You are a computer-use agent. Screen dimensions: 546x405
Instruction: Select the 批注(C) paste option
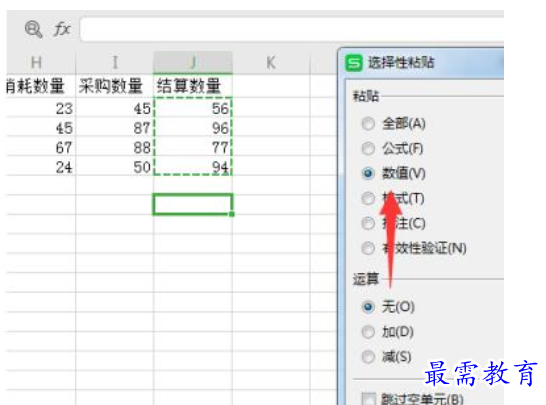pyautogui.click(x=393, y=224)
